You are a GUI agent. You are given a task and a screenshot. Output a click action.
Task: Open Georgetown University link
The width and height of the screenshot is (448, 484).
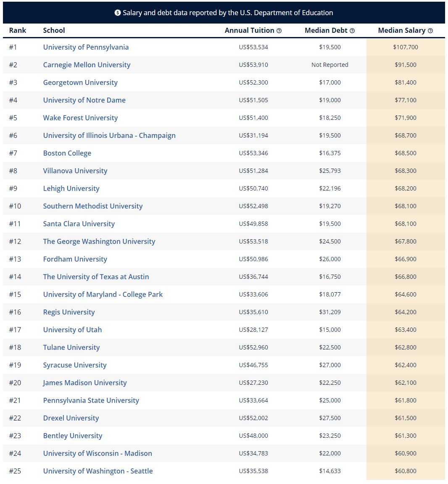(x=80, y=82)
